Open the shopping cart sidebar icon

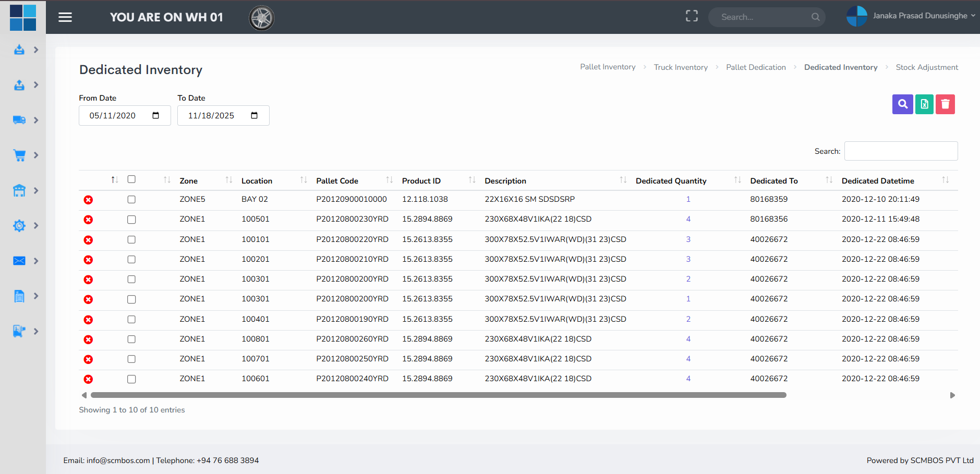pos(19,155)
